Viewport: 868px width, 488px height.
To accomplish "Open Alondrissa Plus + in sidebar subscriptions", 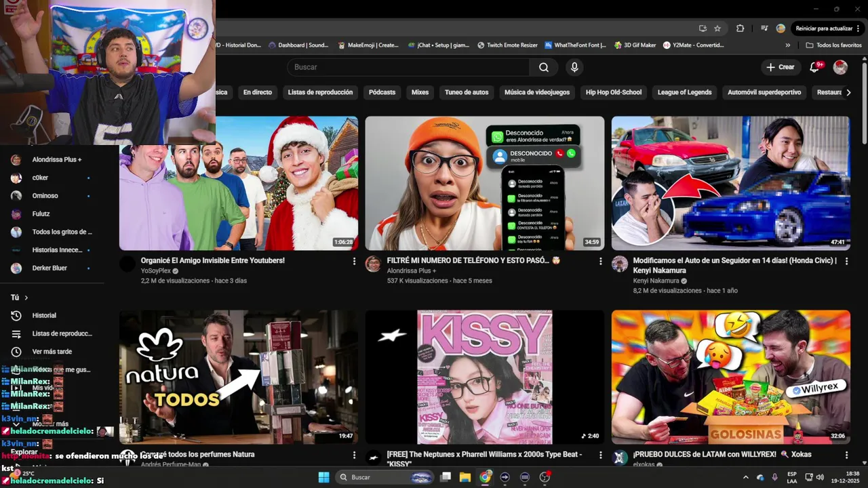I will point(52,160).
